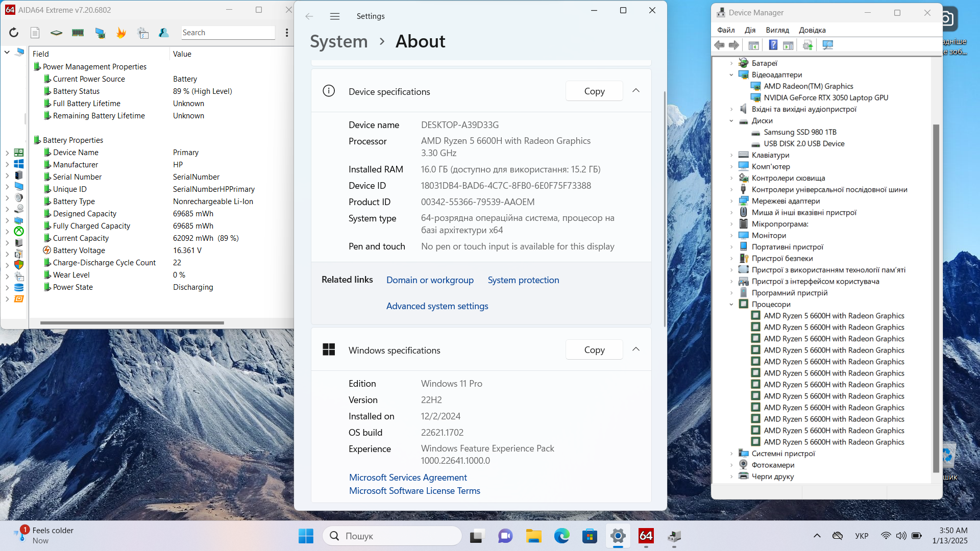Open the Дія menu in Device Manager

tap(750, 30)
